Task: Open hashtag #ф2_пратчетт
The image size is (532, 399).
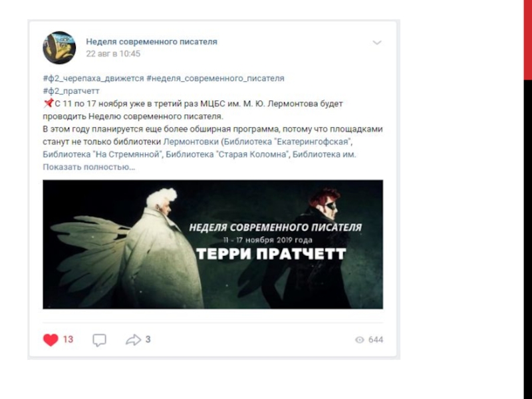Action: coord(71,91)
